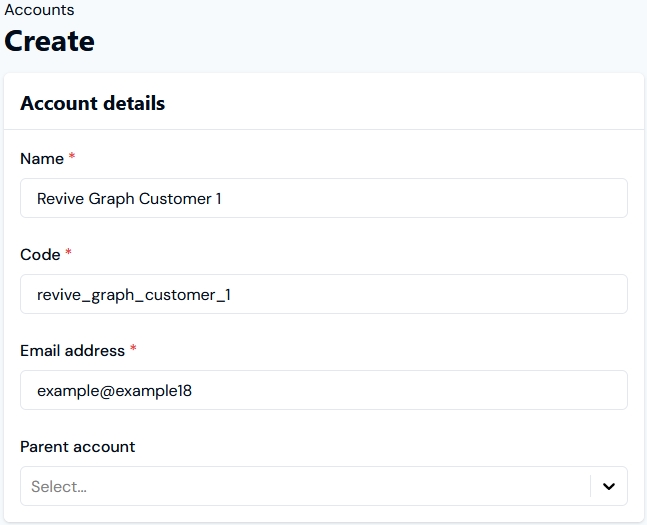The height and width of the screenshot is (525, 647).
Task: Focus the Code field with revive_graph_customer_1
Action: pos(324,294)
